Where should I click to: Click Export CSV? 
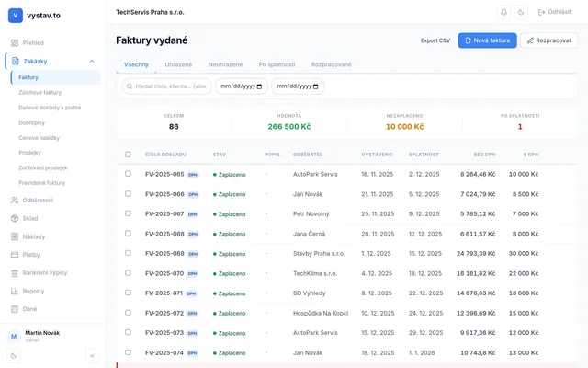point(435,40)
